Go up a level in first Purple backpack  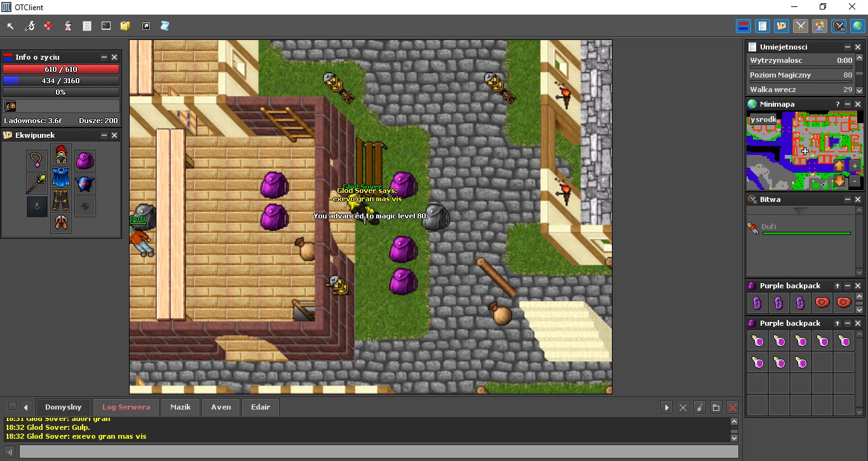tap(837, 286)
